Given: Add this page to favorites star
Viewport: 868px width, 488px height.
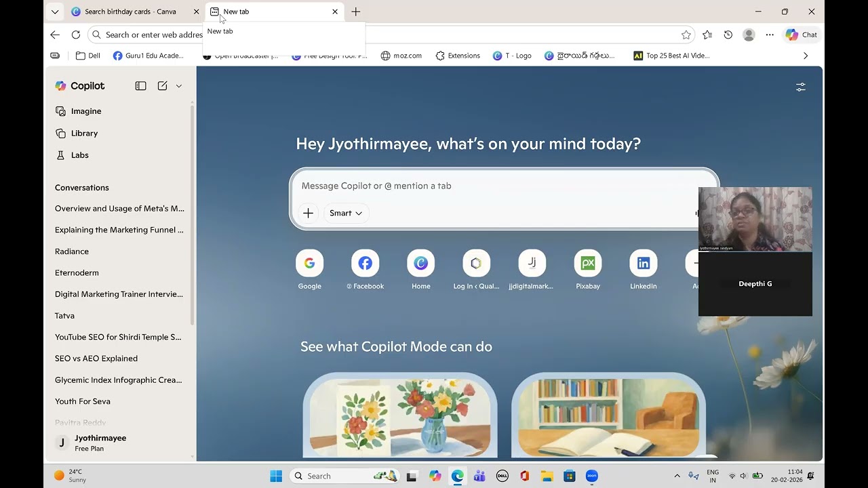Looking at the screenshot, I should tap(686, 35).
